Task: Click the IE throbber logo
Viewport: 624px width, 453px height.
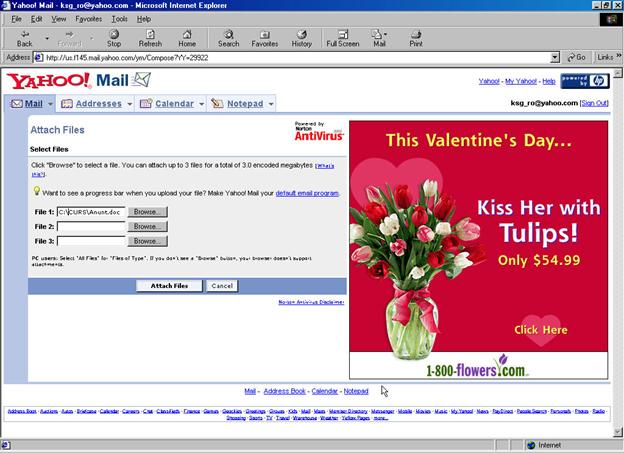Action: point(611,20)
